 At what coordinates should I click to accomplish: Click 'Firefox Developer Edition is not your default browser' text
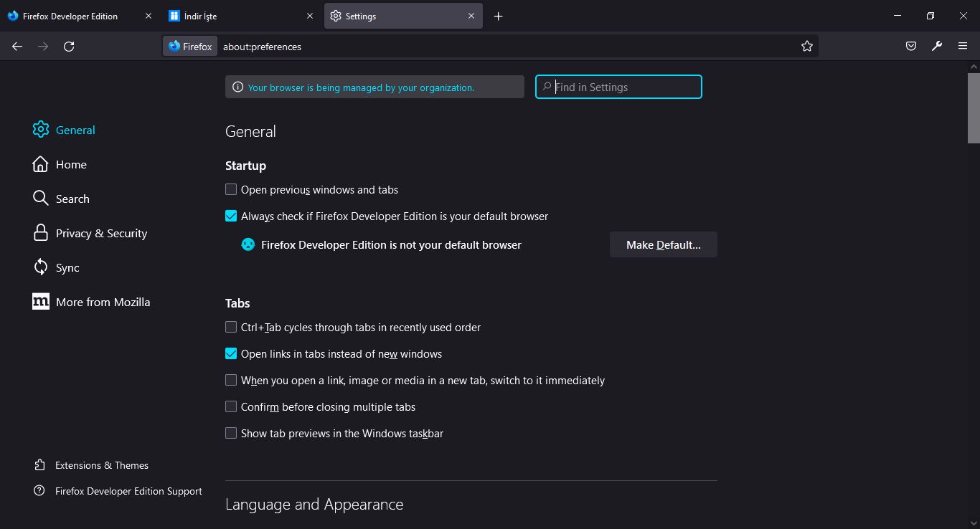coord(391,244)
